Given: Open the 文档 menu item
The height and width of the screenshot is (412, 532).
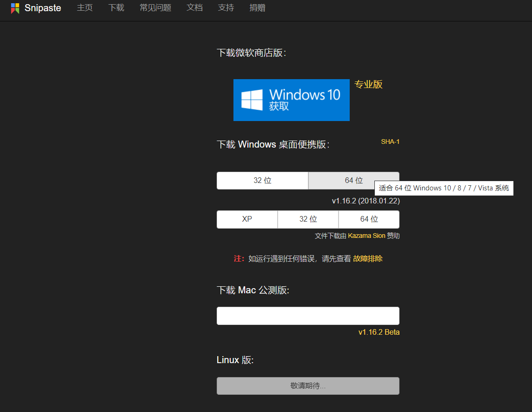Looking at the screenshot, I should 194,8.
